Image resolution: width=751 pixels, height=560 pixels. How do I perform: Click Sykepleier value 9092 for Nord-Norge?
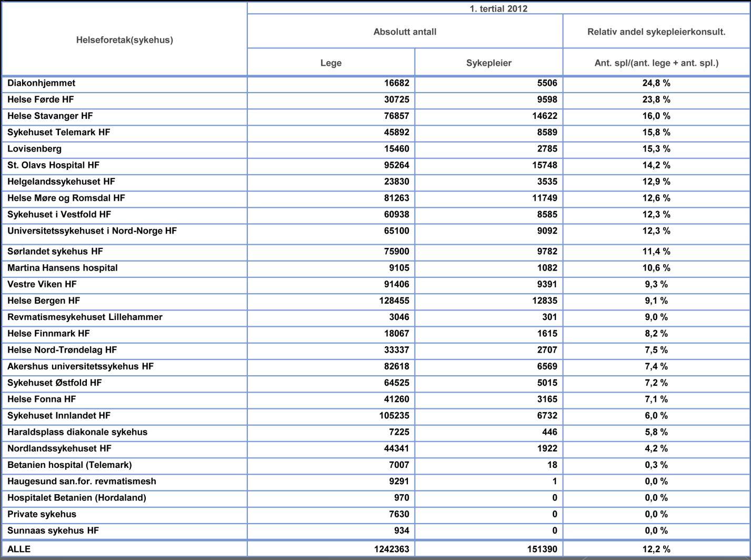tap(547, 231)
